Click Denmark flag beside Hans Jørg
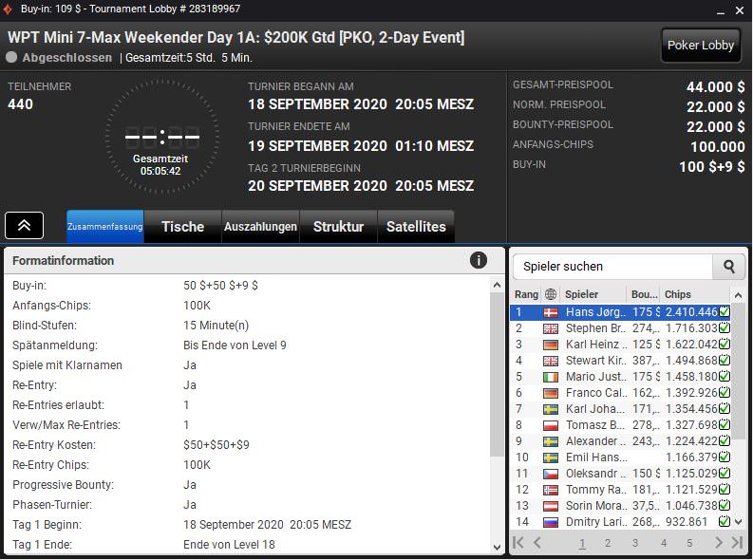 (551, 312)
